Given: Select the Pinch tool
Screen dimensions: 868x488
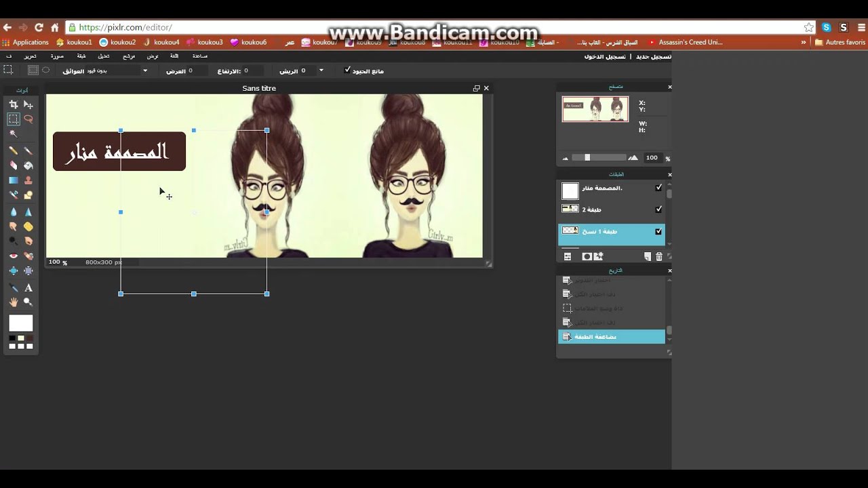Looking at the screenshot, I should pos(28,271).
